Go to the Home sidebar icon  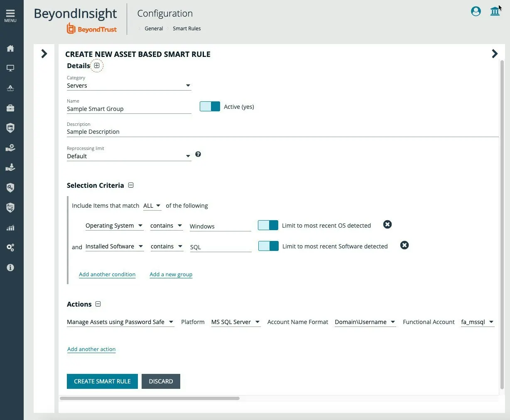[10, 48]
